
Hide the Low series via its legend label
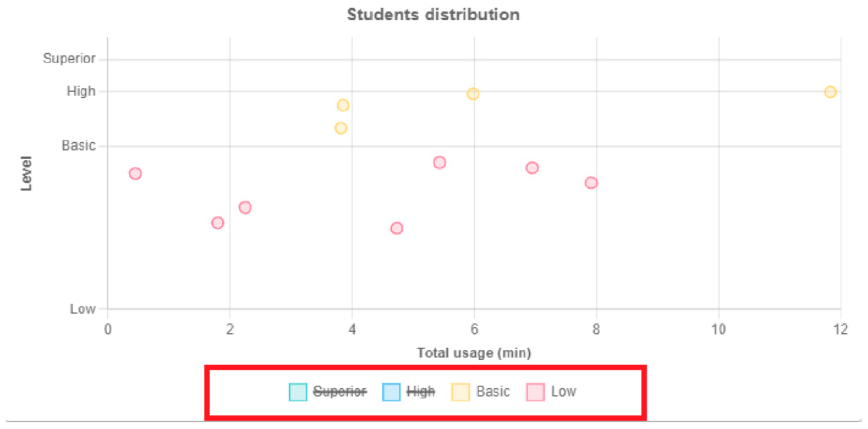point(563,392)
